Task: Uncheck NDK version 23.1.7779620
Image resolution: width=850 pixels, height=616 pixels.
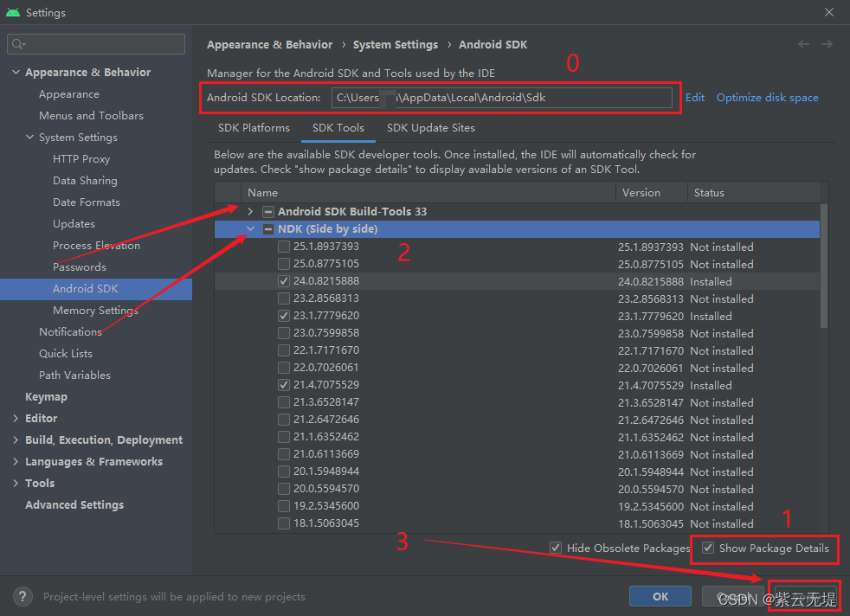Action: [x=284, y=316]
